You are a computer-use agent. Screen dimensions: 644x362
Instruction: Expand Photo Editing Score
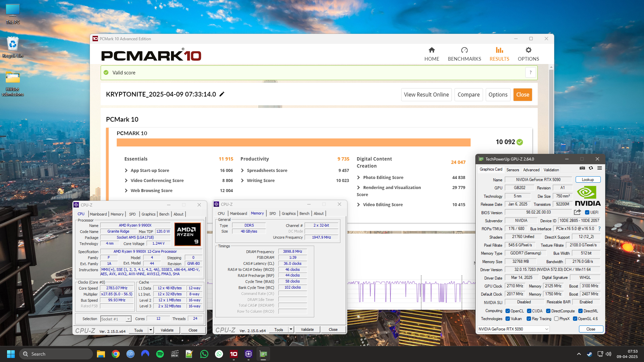(x=359, y=177)
